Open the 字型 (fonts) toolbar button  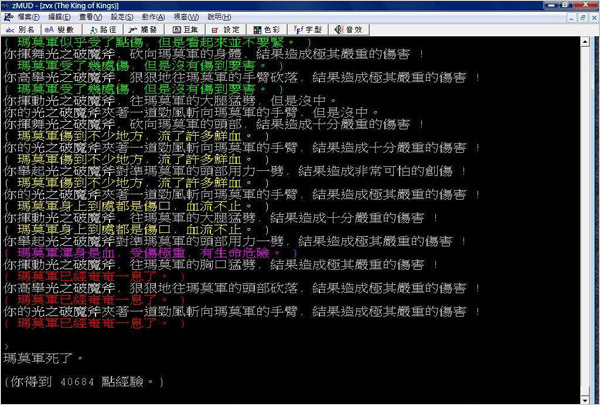click(x=308, y=29)
